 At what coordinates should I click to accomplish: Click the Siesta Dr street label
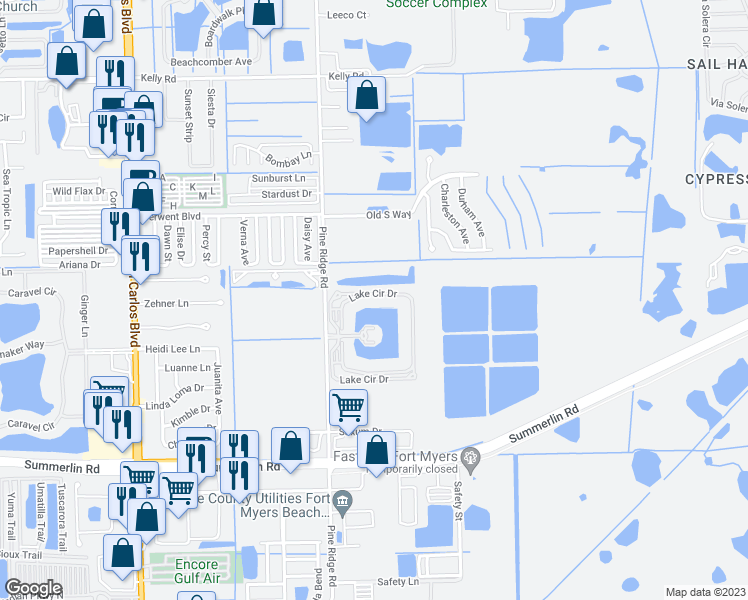coord(211,108)
